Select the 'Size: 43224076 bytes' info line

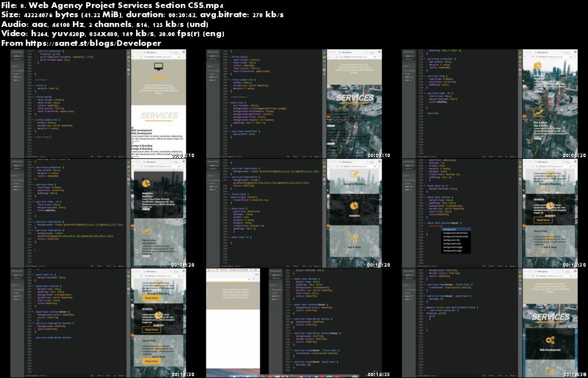(142, 15)
